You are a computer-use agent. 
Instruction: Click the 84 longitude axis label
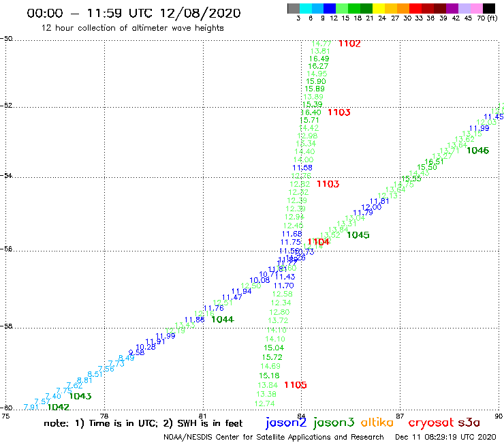(301, 416)
